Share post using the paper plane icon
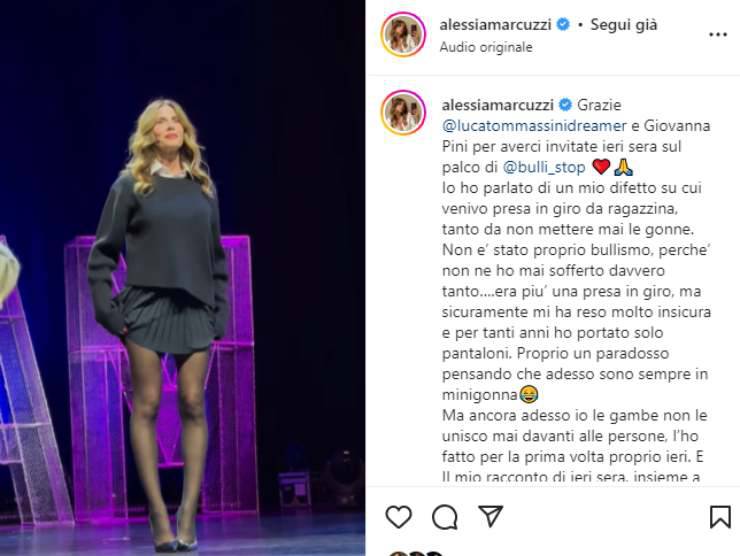 click(490, 516)
